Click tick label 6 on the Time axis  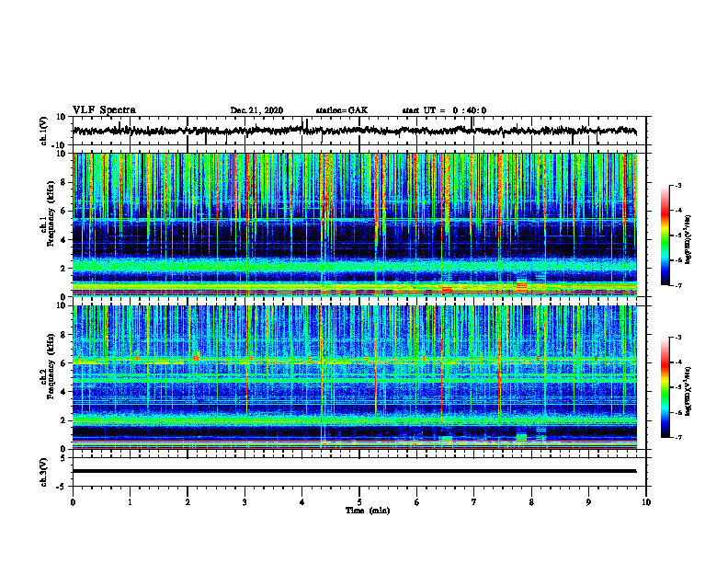tap(416, 502)
